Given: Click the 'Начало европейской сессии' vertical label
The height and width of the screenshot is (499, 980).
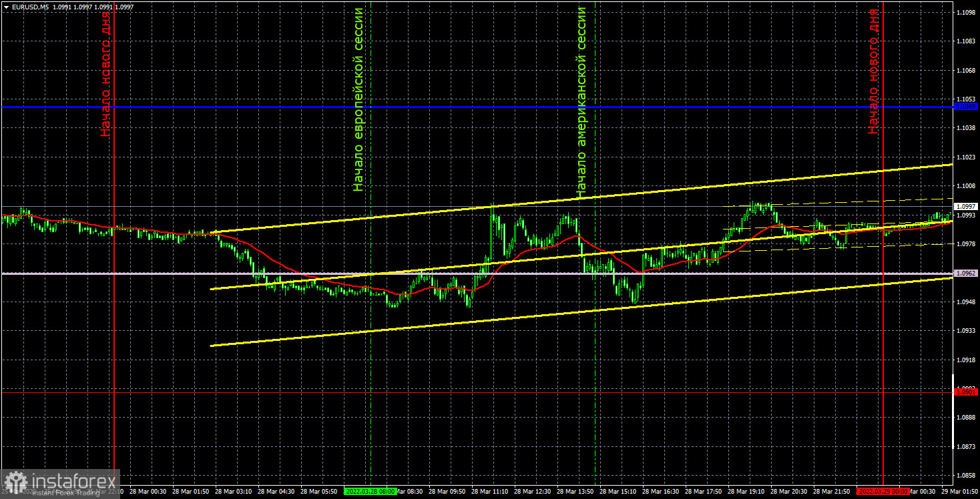Looking at the screenshot, I should tap(358, 100).
